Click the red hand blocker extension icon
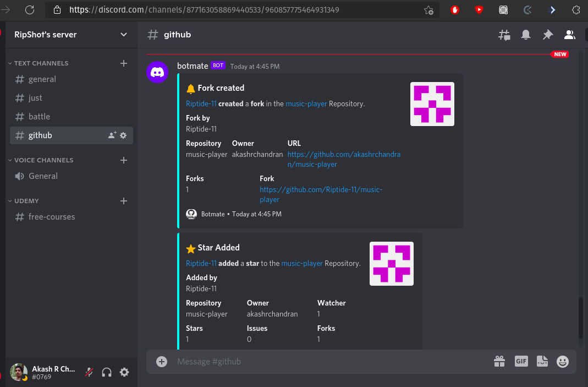The image size is (588, 387). click(x=455, y=10)
